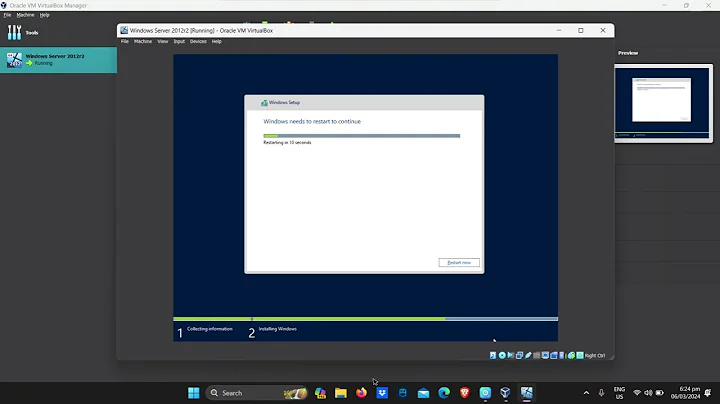
Task: Open Devices menu in the VM window
Action: [198, 41]
